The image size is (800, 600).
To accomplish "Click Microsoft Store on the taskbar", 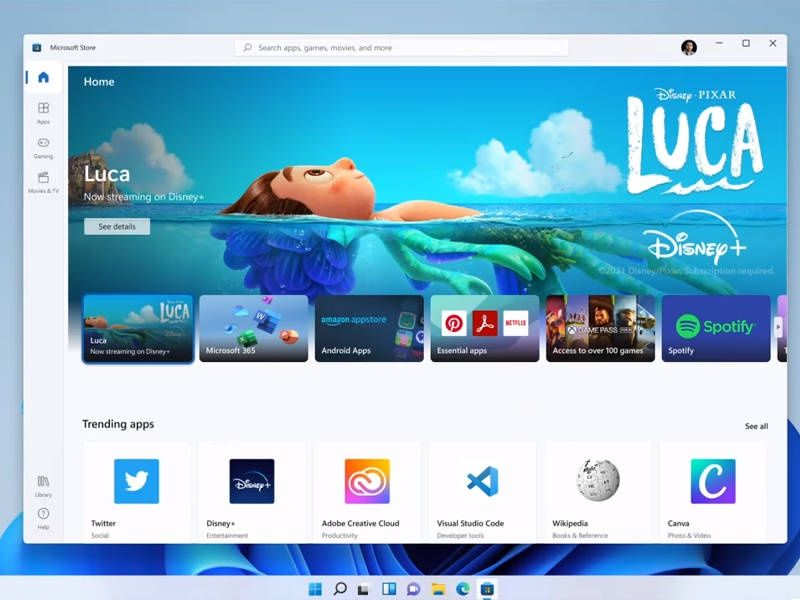I will pyautogui.click(x=487, y=589).
